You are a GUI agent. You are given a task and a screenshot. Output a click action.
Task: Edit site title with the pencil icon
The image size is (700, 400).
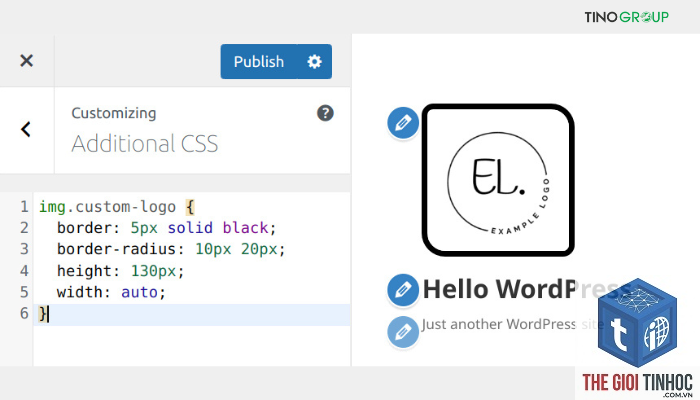pos(403,290)
